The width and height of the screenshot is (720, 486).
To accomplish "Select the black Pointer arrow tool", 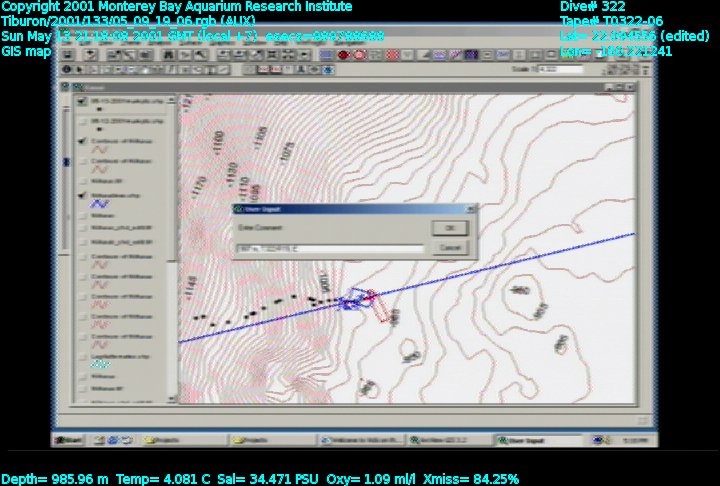I will (x=81, y=70).
